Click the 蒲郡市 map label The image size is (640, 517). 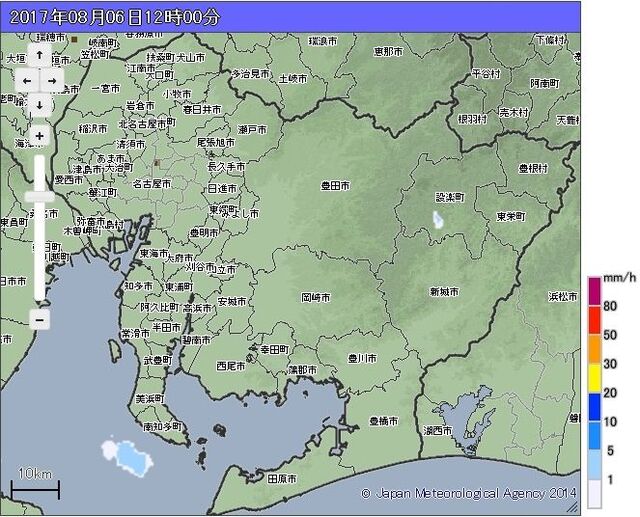(302, 370)
